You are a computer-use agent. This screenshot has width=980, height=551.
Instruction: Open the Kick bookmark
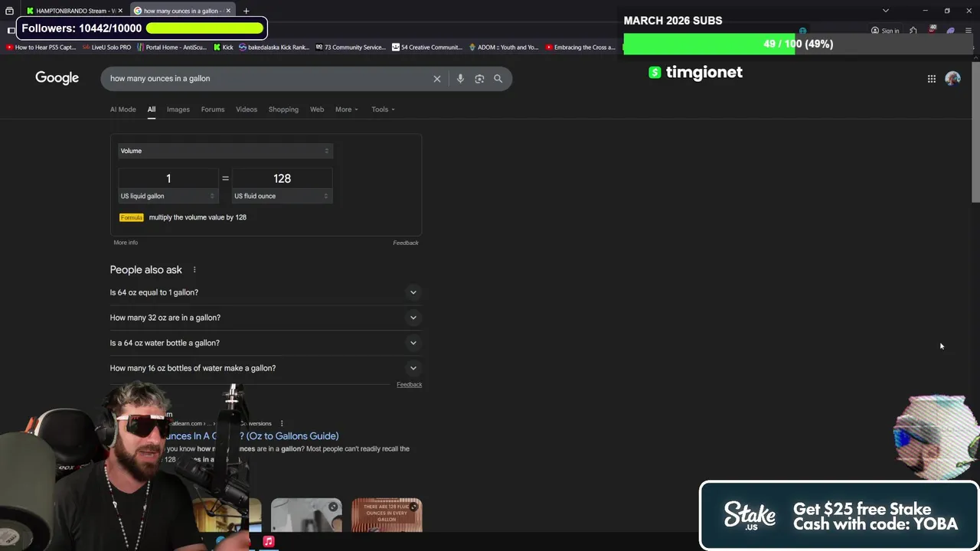click(x=223, y=47)
